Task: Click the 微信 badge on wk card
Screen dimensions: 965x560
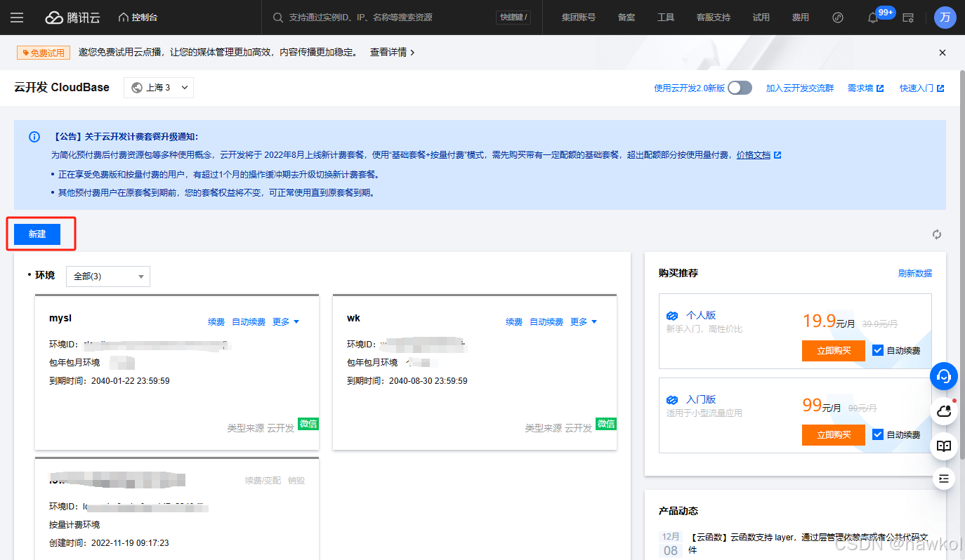Action: [606, 424]
